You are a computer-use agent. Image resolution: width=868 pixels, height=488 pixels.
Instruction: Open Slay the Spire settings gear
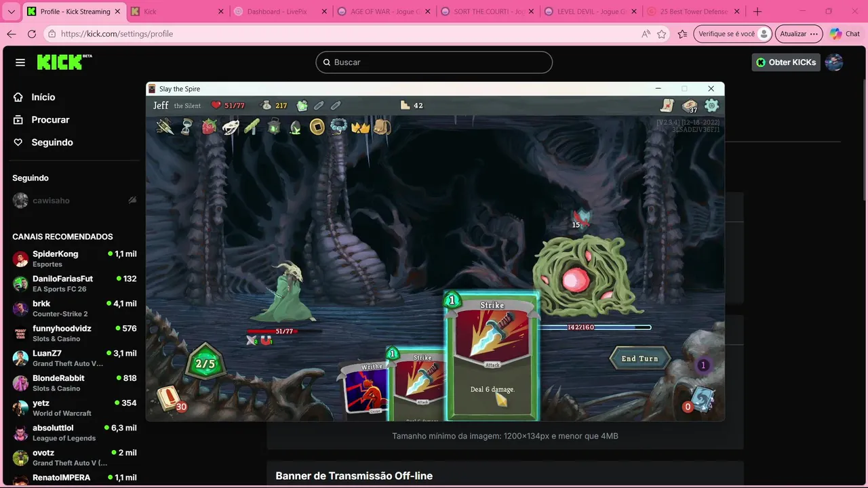(x=711, y=105)
